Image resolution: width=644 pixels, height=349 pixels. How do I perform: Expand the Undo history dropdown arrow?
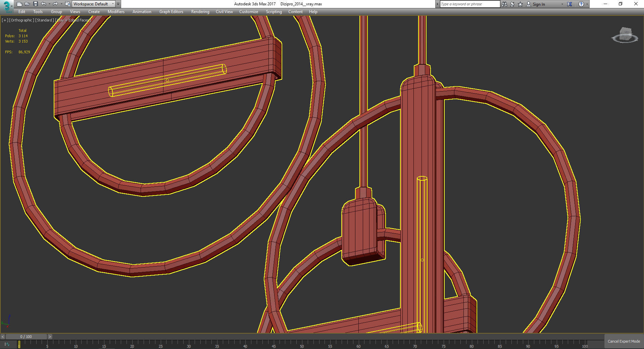pos(49,4)
